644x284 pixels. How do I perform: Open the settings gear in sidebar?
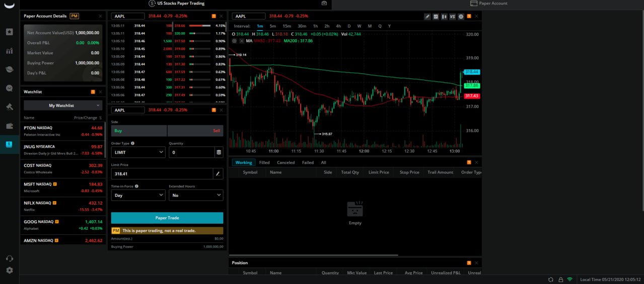click(9, 270)
